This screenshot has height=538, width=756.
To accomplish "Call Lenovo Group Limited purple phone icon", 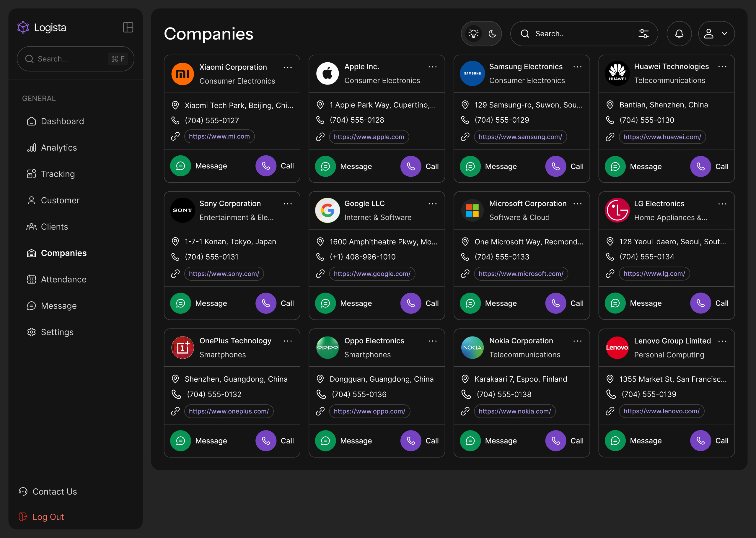I will (x=701, y=441).
